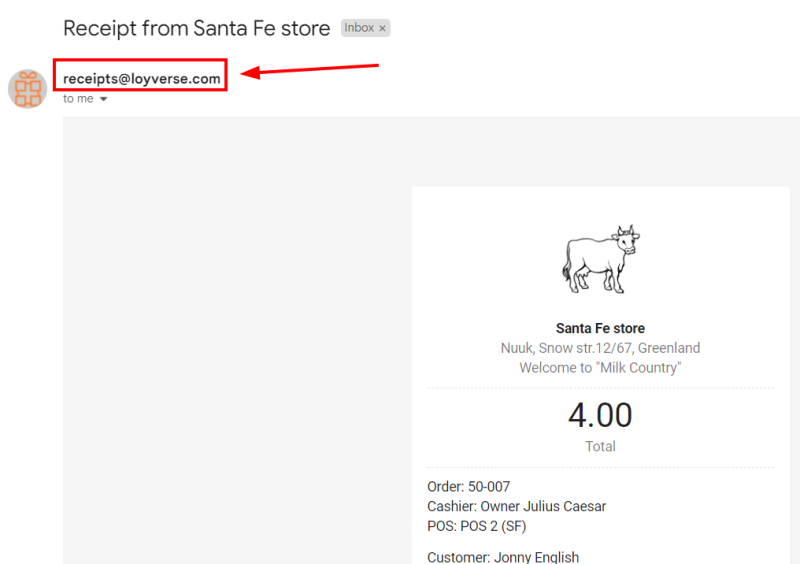Click the "to me" recipient text
This screenshot has width=800, height=564.
pyautogui.click(x=78, y=99)
